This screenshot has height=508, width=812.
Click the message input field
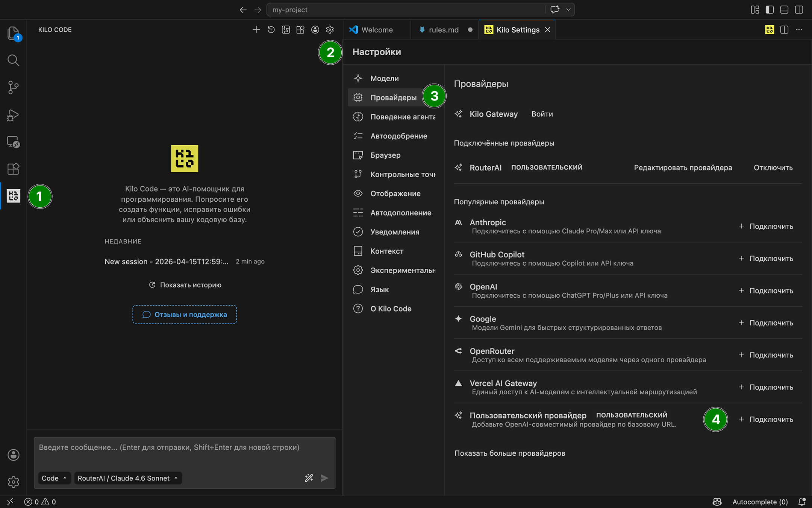coord(184,448)
